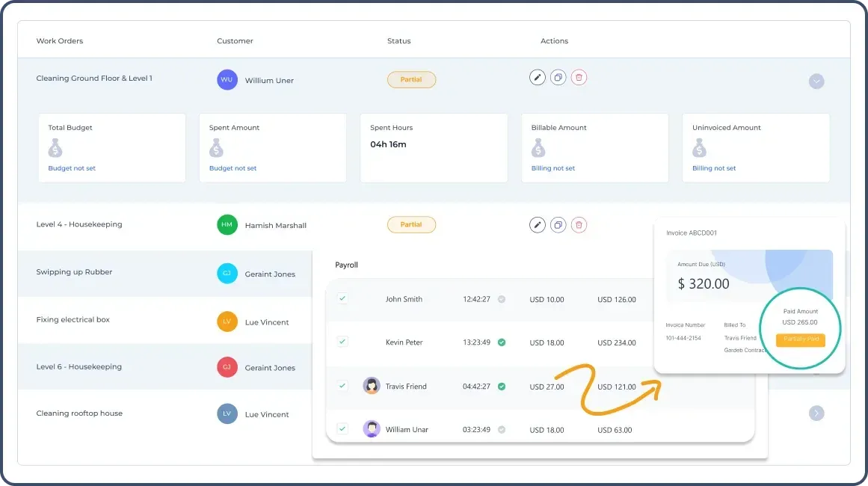The width and height of the screenshot is (868, 486).
Task: Click the delete trash icon for Cleaning Ground Floor
Action: coord(579,76)
